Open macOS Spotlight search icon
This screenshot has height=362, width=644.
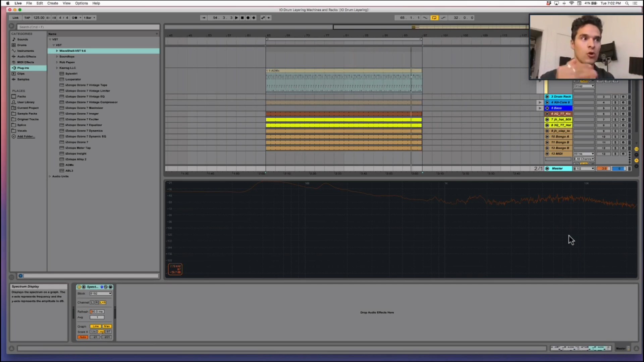pos(627,3)
